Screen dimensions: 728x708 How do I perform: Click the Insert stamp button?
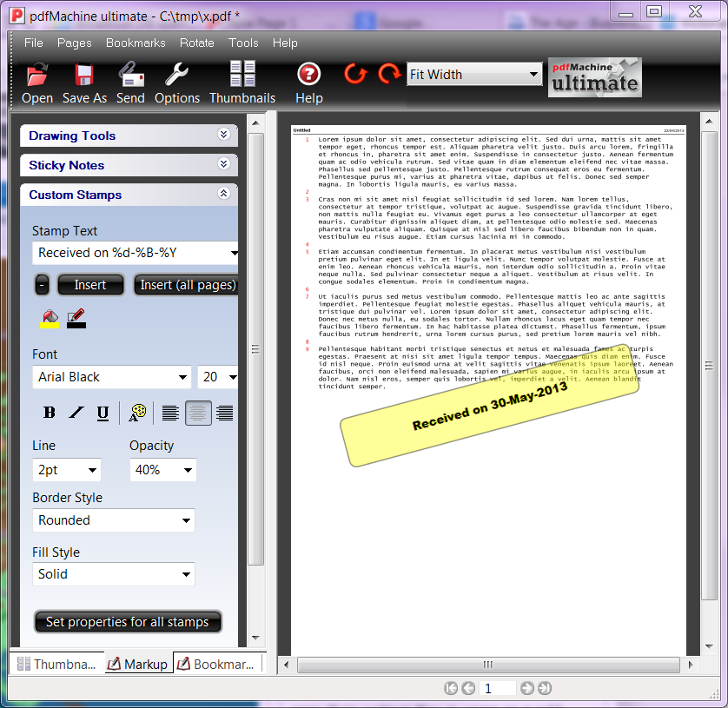[90, 285]
